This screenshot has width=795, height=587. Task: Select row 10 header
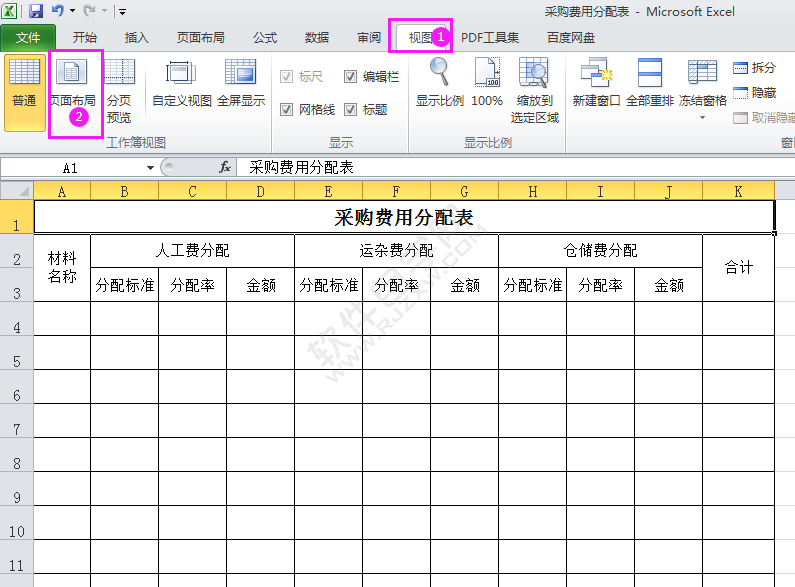tap(17, 523)
